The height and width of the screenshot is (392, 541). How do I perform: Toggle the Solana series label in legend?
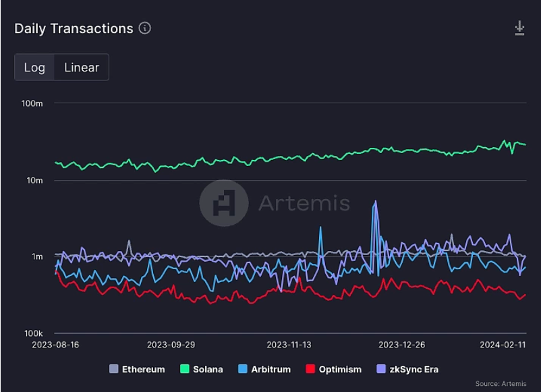click(x=208, y=369)
